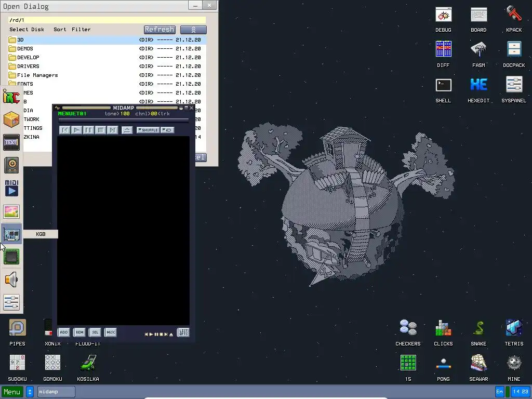Open Sort menu in Open Dialog
The image size is (532, 399).
(x=60, y=30)
